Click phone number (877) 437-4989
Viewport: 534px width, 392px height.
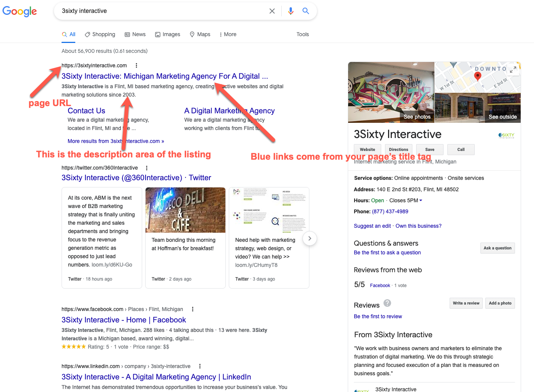tap(390, 211)
